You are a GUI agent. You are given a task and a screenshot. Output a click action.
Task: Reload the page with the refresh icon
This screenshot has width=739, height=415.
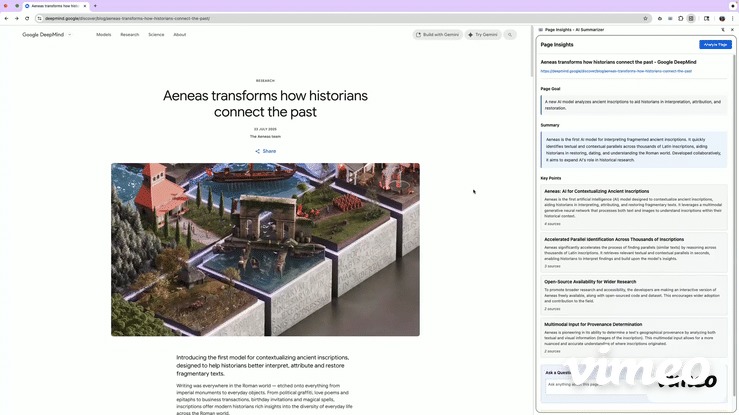pyautogui.click(x=27, y=18)
